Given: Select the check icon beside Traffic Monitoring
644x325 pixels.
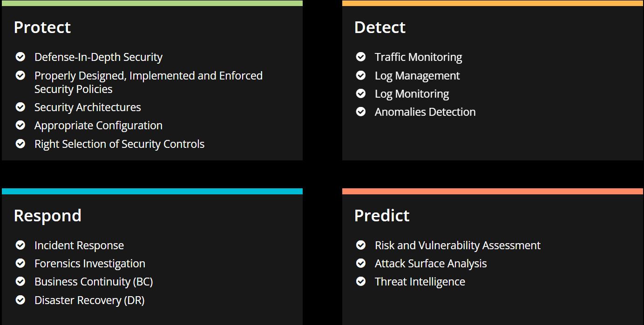Looking at the screenshot, I should (x=361, y=57).
